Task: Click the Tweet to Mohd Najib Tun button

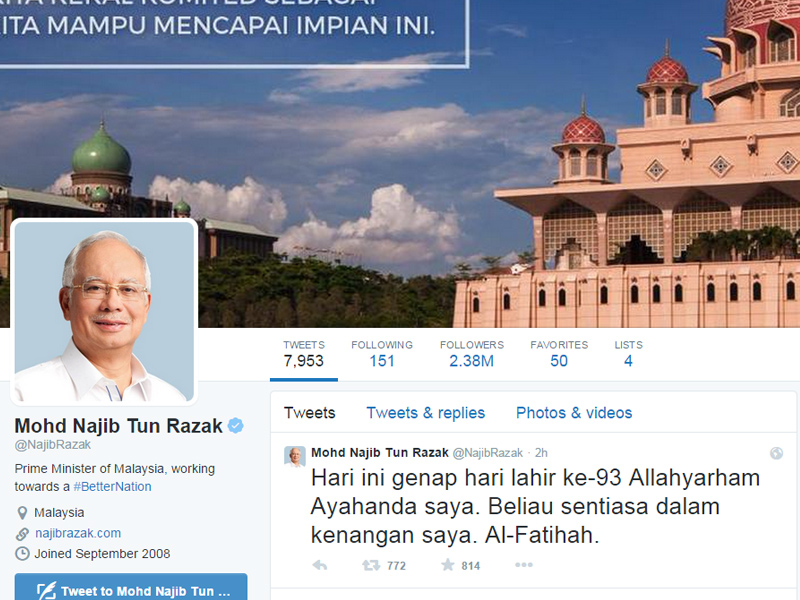Action: (x=131, y=587)
